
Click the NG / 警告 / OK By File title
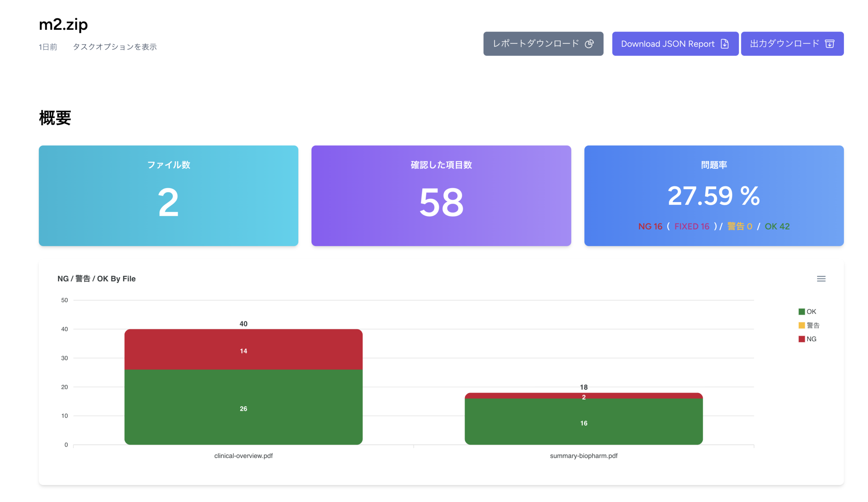tap(96, 279)
